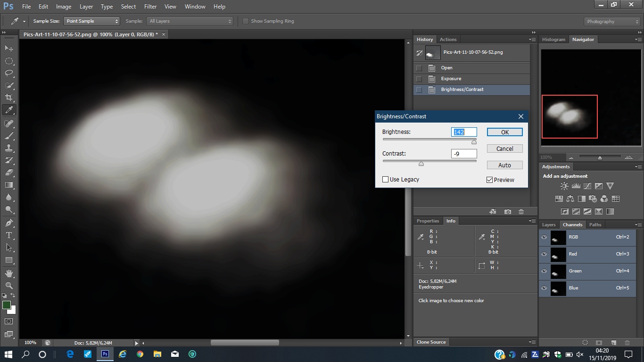Open the Photography workspace dropdown
Screen dimensions: 644x362
point(611,22)
